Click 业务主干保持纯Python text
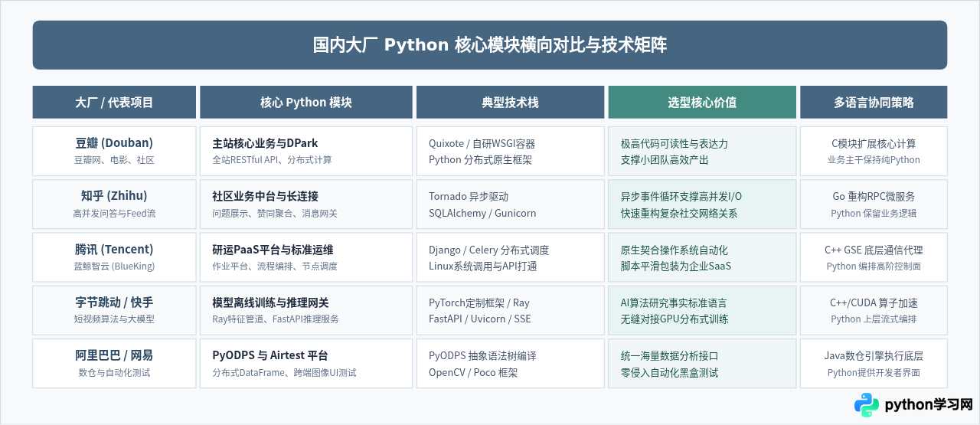Viewport: 980px width, 425px height. tap(874, 160)
